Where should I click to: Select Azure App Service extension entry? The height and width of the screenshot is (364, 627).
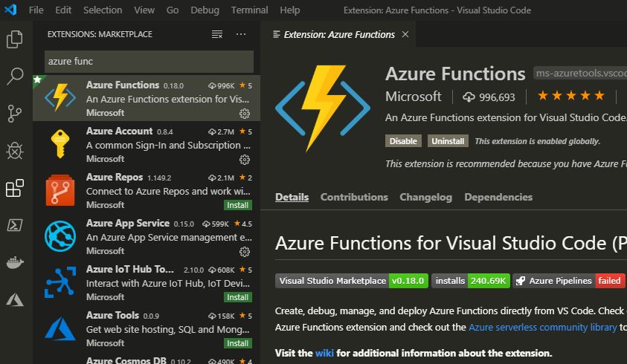pyautogui.click(x=147, y=236)
